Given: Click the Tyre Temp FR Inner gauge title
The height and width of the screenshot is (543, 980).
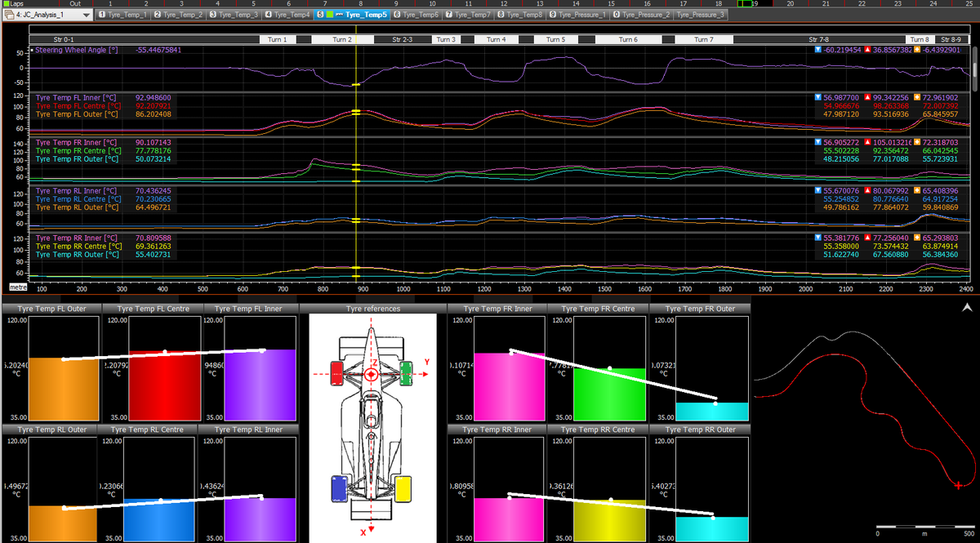Looking at the screenshot, I should pyautogui.click(x=497, y=309).
